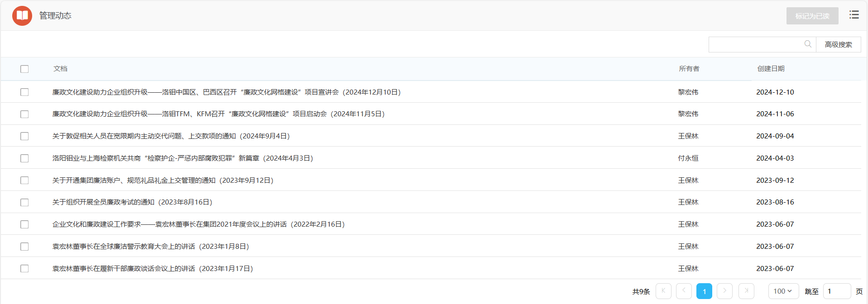
Task: Open the 100 per page dropdown
Action: pos(783,291)
